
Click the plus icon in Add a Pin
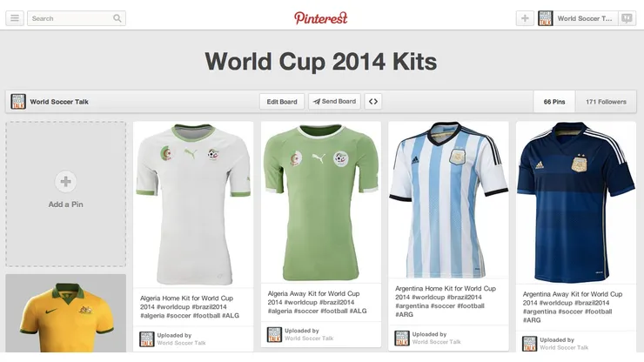pos(66,182)
